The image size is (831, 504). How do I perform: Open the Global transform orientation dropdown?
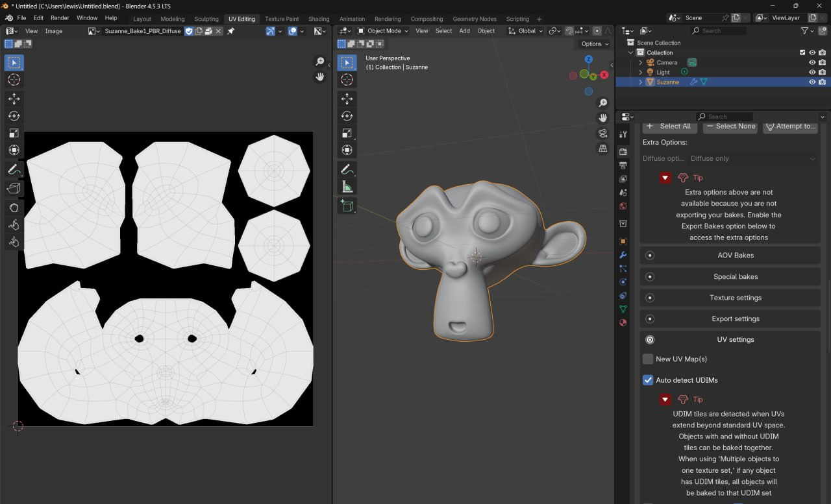(523, 30)
